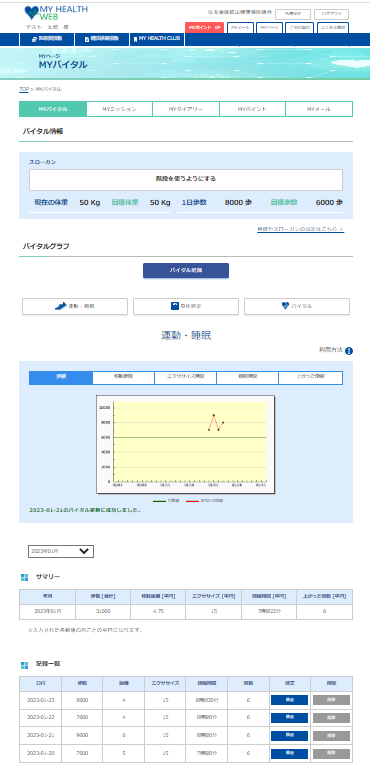Click the 利用方法 info icon
Viewport: 370px width, 773px height.
[349, 351]
